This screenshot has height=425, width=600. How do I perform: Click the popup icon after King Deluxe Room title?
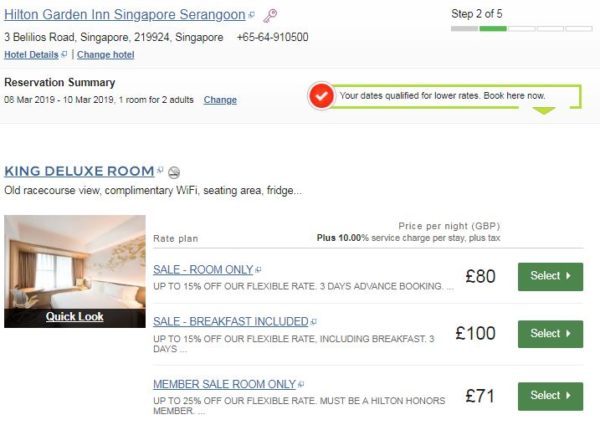[160, 170]
